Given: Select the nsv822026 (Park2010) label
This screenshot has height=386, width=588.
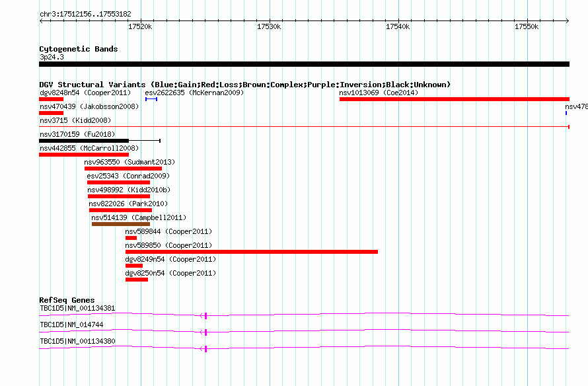Looking at the screenshot, I should 128,204.
